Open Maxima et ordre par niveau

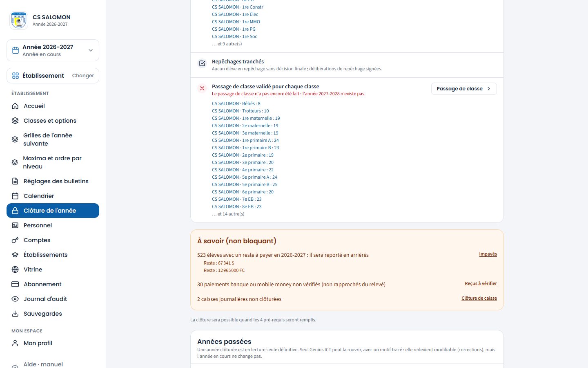[x=53, y=162]
